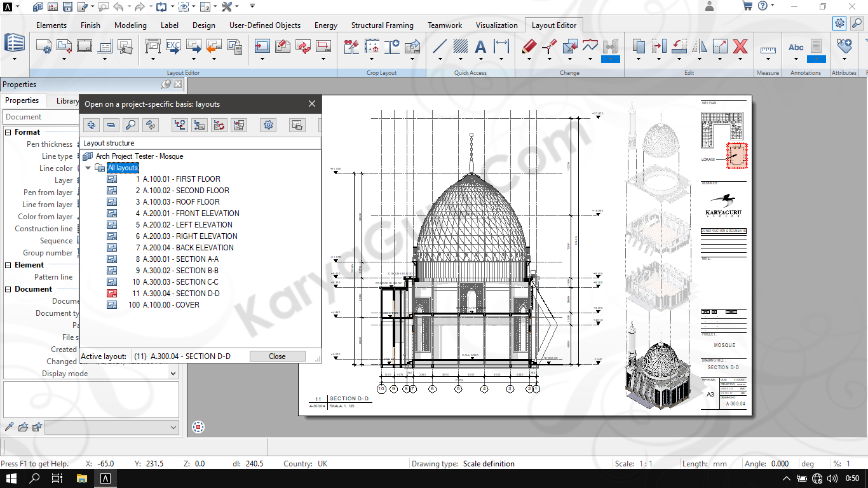Image resolution: width=868 pixels, height=488 pixels.
Task: Open the Display mode dropdown
Action: point(173,374)
